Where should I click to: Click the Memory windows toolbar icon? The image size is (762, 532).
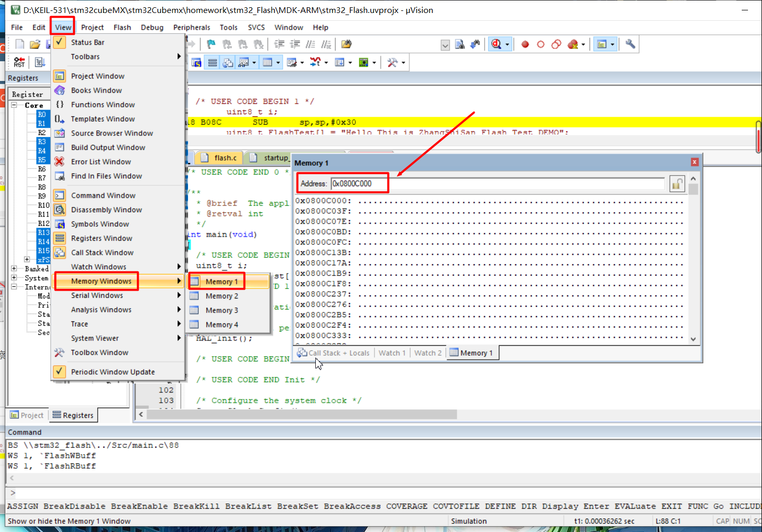coord(268,63)
